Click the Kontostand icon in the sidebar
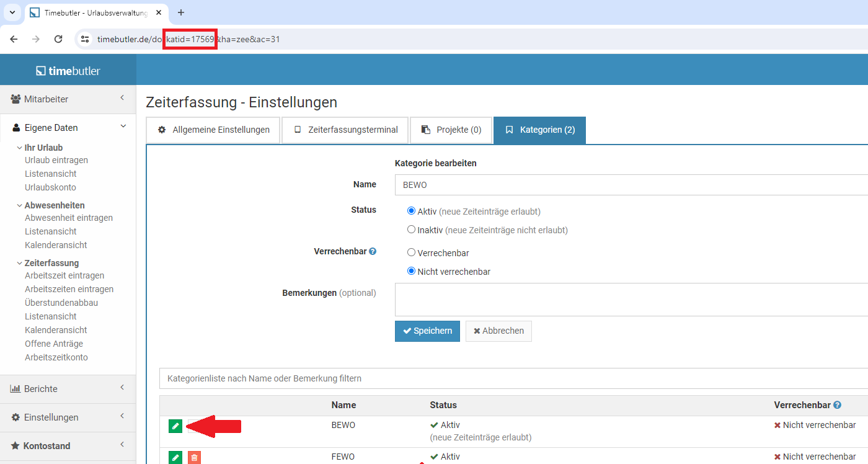Image resolution: width=868 pixels, height=464 pixels. coord(14,445)
